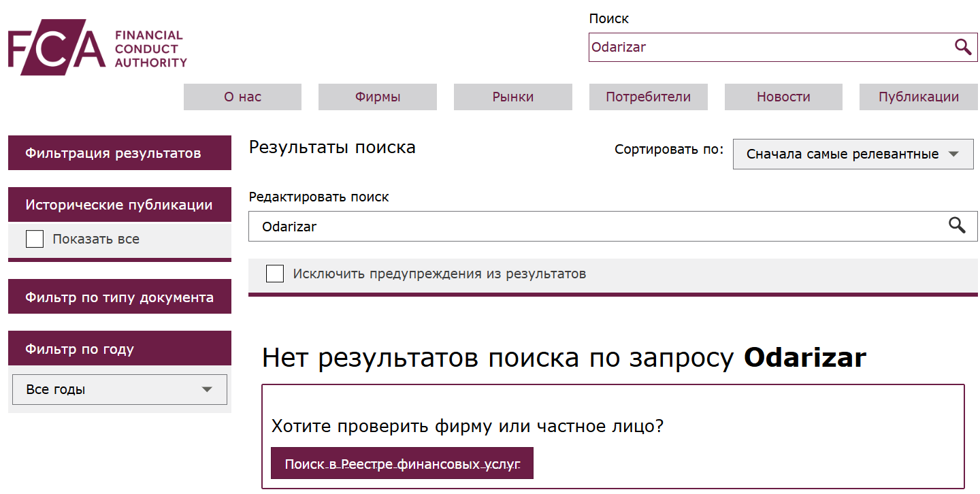Open the Исторические публикации filter section
This screenshot has width=980, height=494.
(120, 204)
